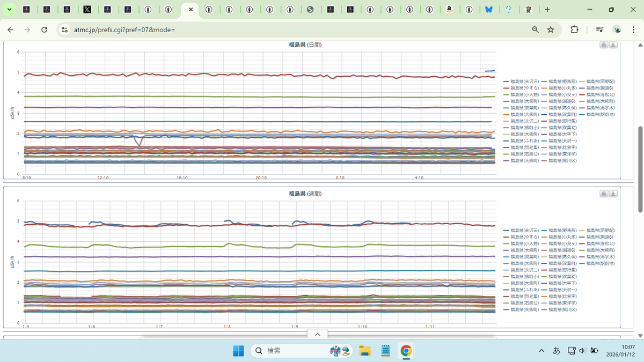
Task: Toggle 福島県(小丸多) series in weekly chart
Action: point(559,237)
